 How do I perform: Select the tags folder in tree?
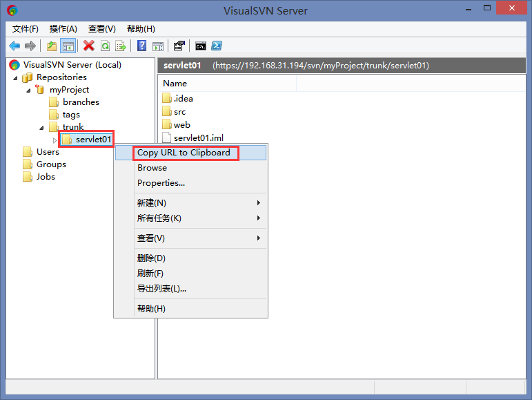[x=71, y=115]
